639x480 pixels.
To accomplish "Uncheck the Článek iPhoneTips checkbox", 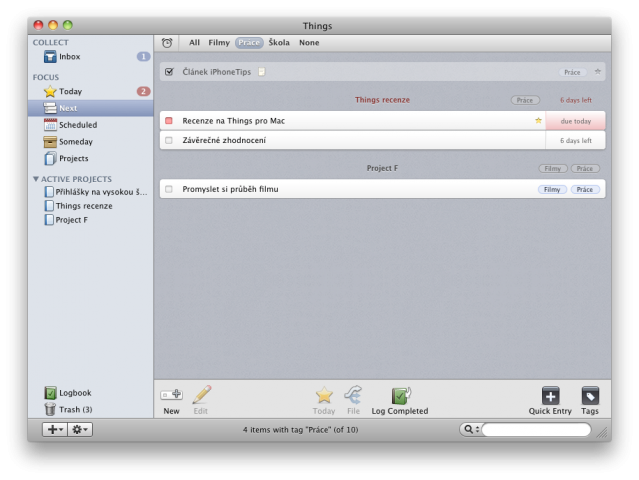I will (169, 72).
